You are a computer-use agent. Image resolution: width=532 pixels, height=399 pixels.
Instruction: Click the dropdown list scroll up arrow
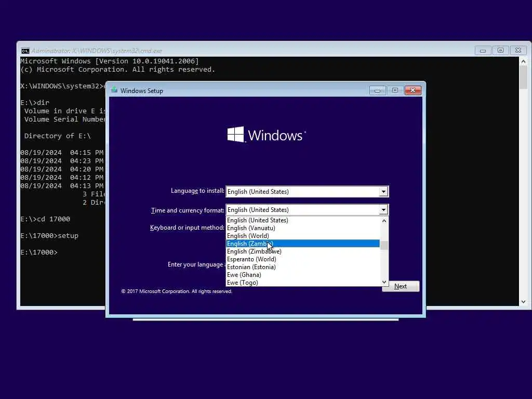click(384, 221)
